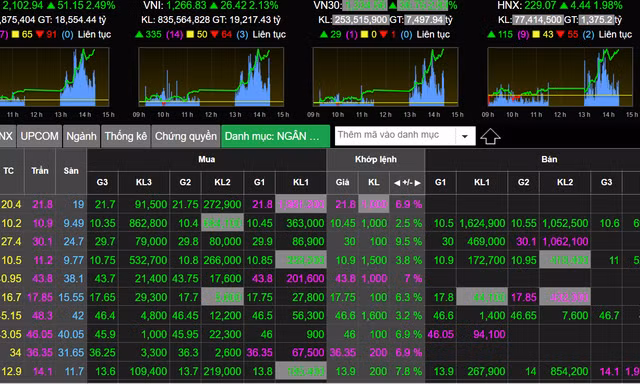The image size is (640, 384).
Task: Click the Giá column header under Khớp lệnh
Action: [x=342, y=182]
